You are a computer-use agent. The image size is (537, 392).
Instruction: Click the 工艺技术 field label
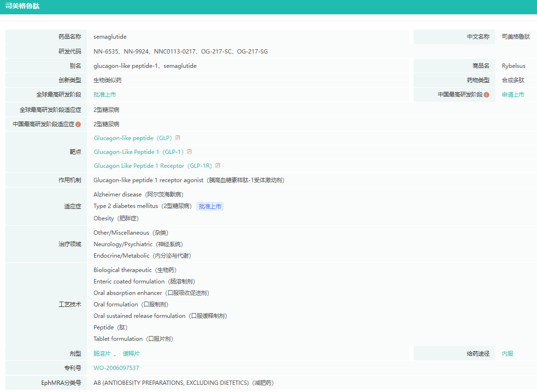tap(70, 304)
